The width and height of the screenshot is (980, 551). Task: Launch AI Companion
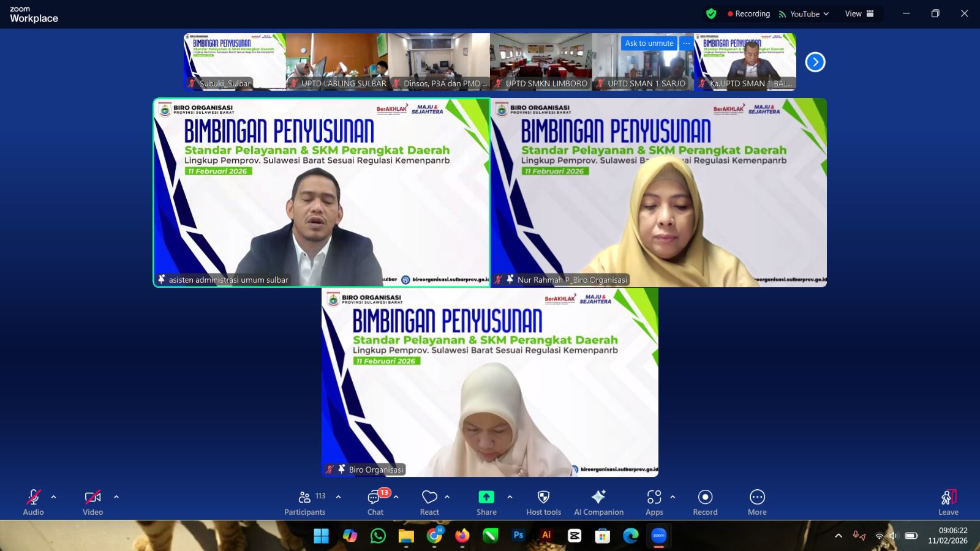(x=598, y=503)
